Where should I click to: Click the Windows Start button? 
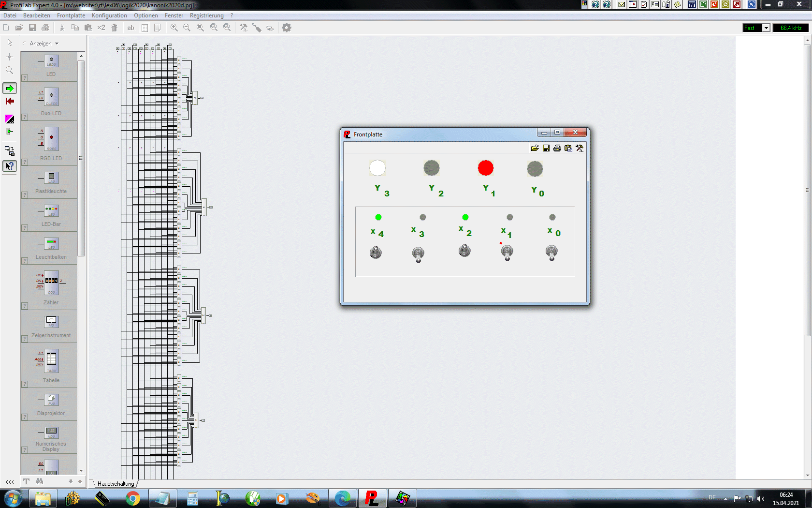pyautogui.click(x=13, y=498)
